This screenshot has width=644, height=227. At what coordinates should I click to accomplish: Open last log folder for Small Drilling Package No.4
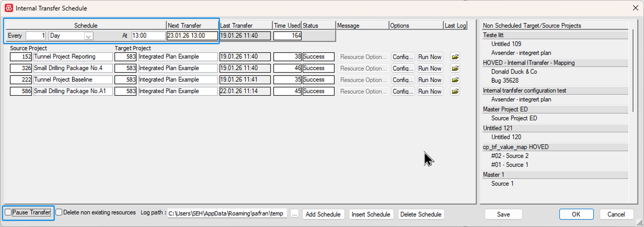click(x=455, y=68)
